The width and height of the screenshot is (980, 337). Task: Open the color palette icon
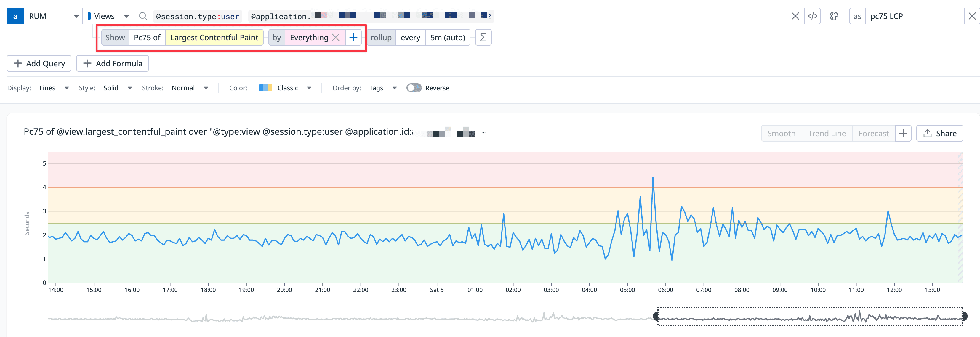[834, 16]
